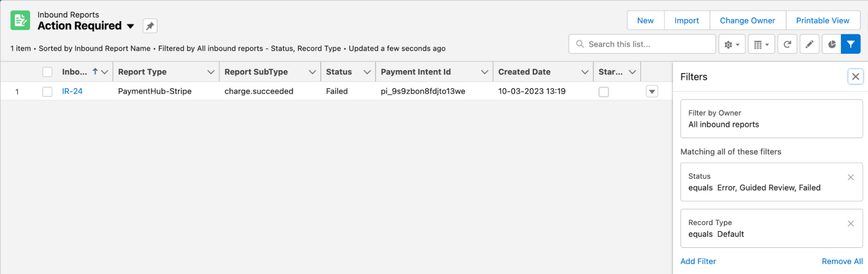Viewport: 868px width, 274px height.
Task: Remove the Record Type filter
Action: pos(851,224)
